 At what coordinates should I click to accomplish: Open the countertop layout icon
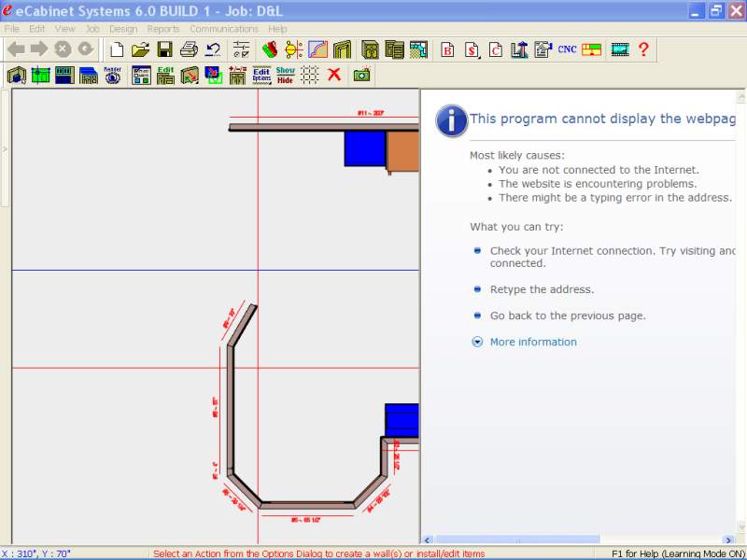[418, 49]
